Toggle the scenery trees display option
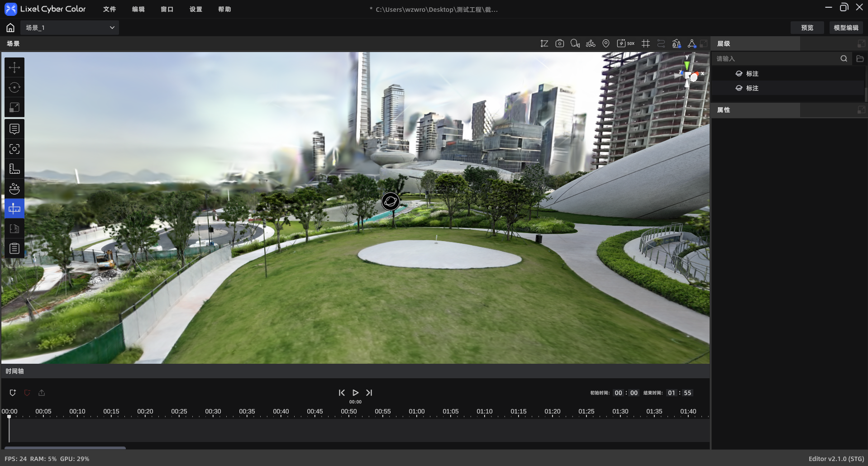The width and height of the screenshot is (868, 466). tap(677, 43)
